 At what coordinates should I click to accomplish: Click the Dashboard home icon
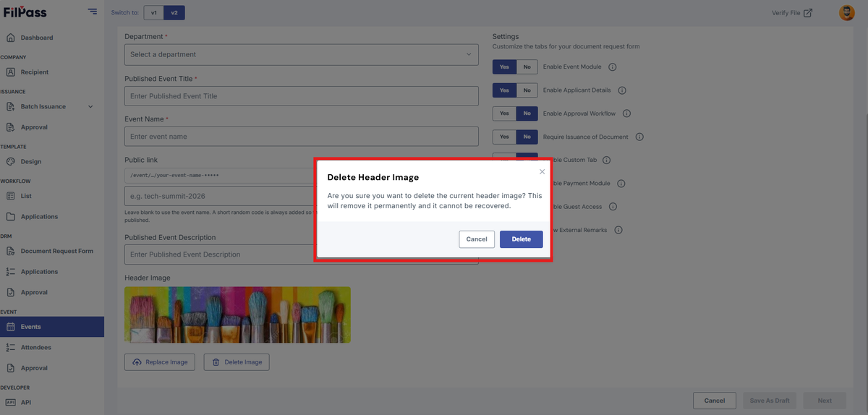pos(10,38)
